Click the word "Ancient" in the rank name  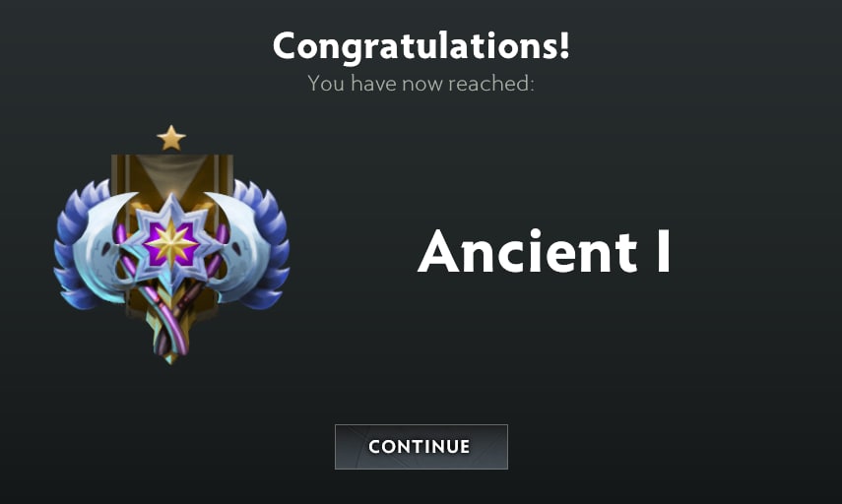pyautogui.click(x=527, y=251)
